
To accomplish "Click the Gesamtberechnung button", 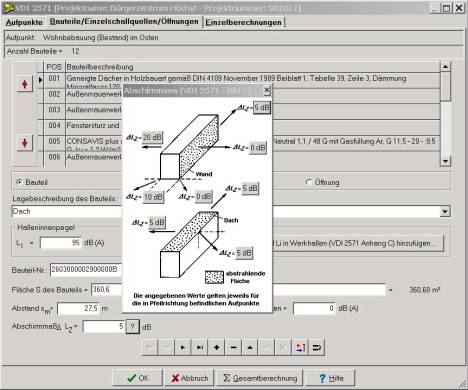I will (x=260, y=378).
